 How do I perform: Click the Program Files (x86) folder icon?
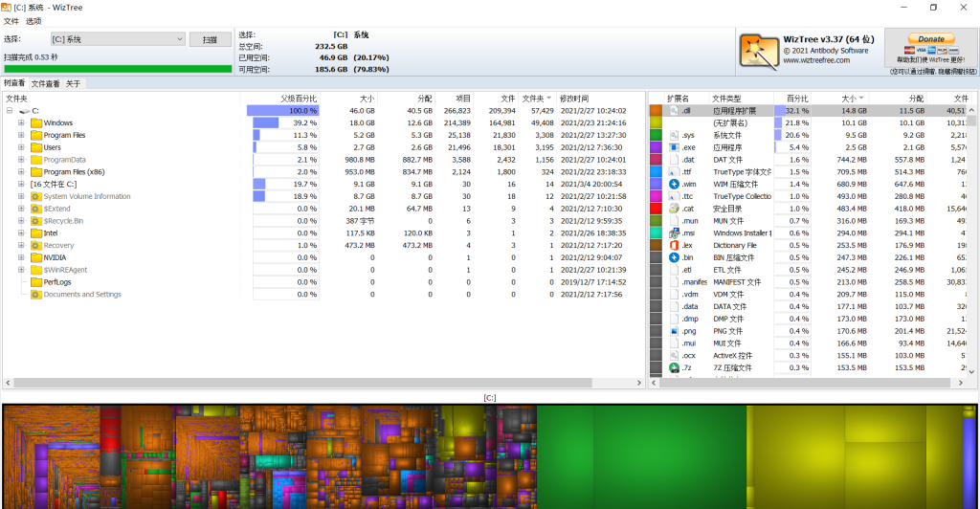[x=36, y=172]
